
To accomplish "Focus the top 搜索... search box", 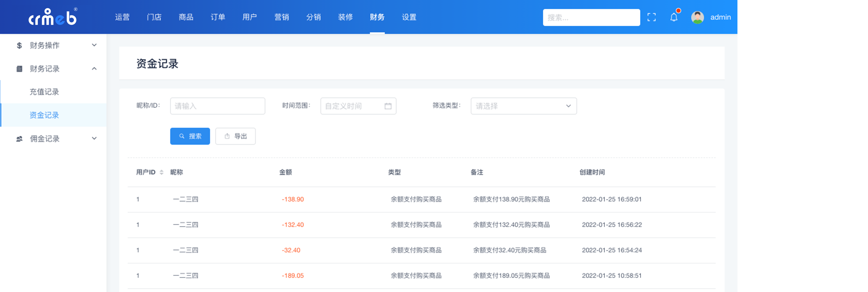I will point(591,18).
